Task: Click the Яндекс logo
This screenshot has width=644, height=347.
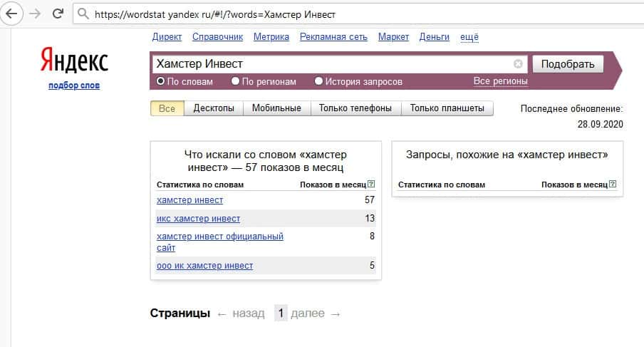Action: (x=73, y=61)
